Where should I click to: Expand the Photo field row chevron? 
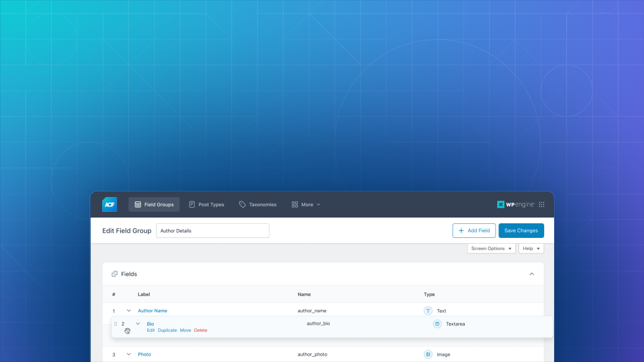(129, 354)
